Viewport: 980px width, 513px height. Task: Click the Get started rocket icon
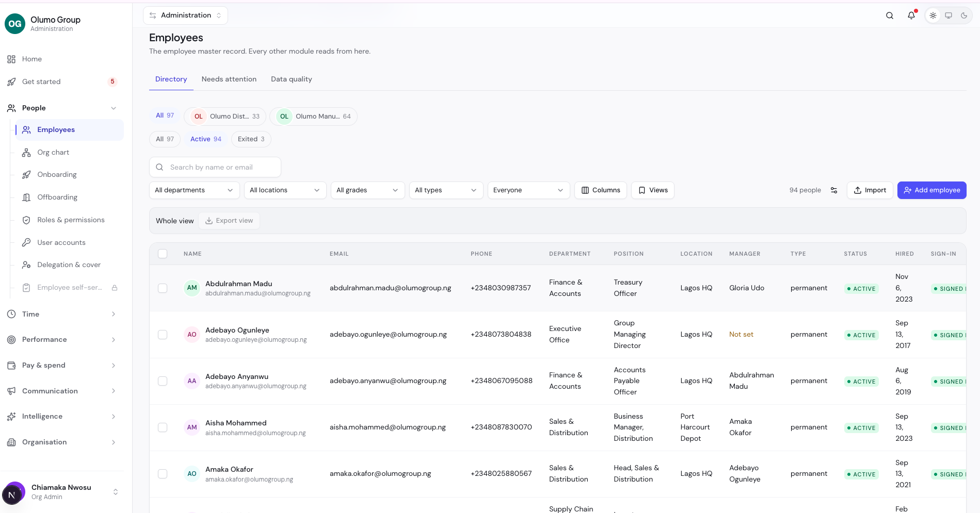(x=11, y=82)
